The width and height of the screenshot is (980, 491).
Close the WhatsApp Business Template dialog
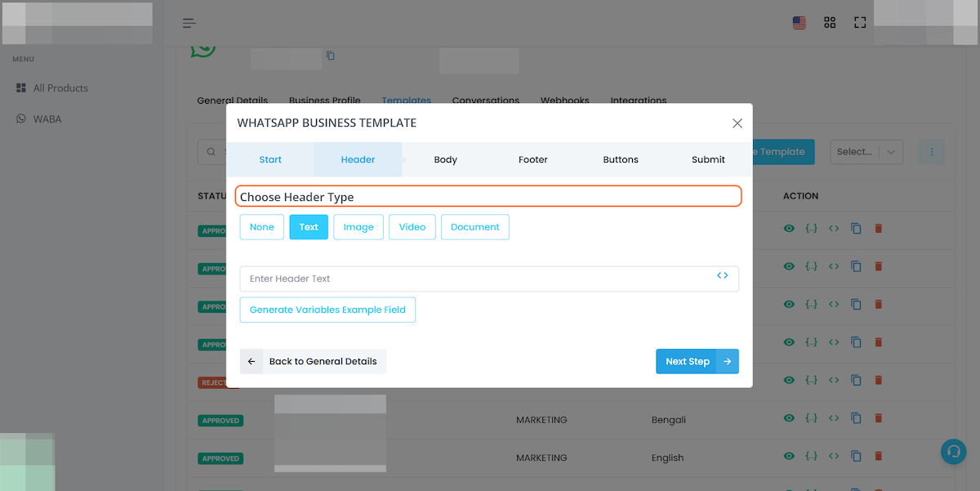pyautogui.click(x=737, y=123)
